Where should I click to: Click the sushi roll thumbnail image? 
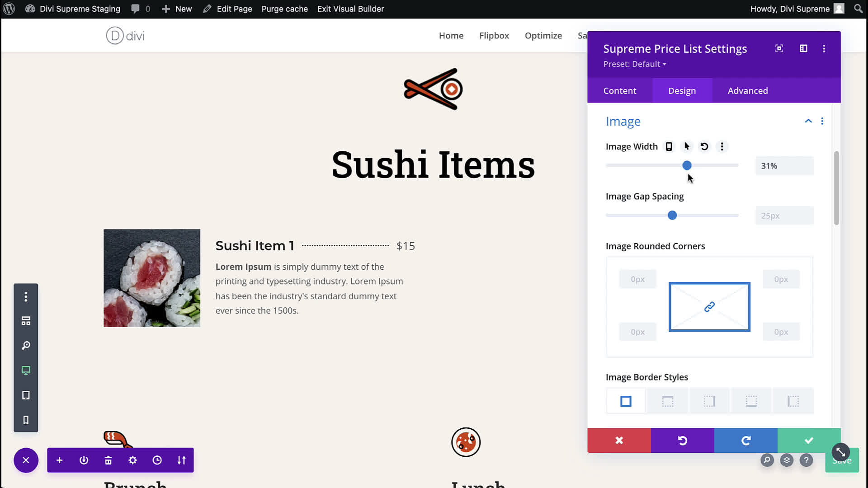[x=151, y=278]
